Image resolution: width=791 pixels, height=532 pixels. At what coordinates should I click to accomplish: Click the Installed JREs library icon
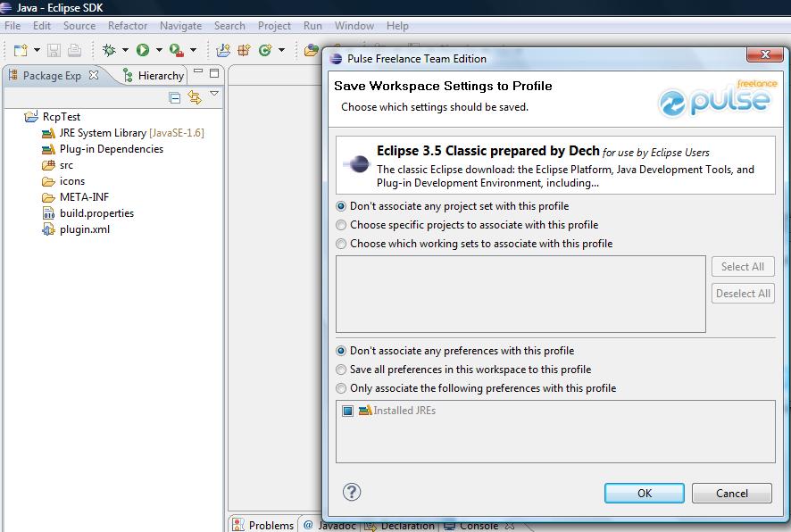365,411
